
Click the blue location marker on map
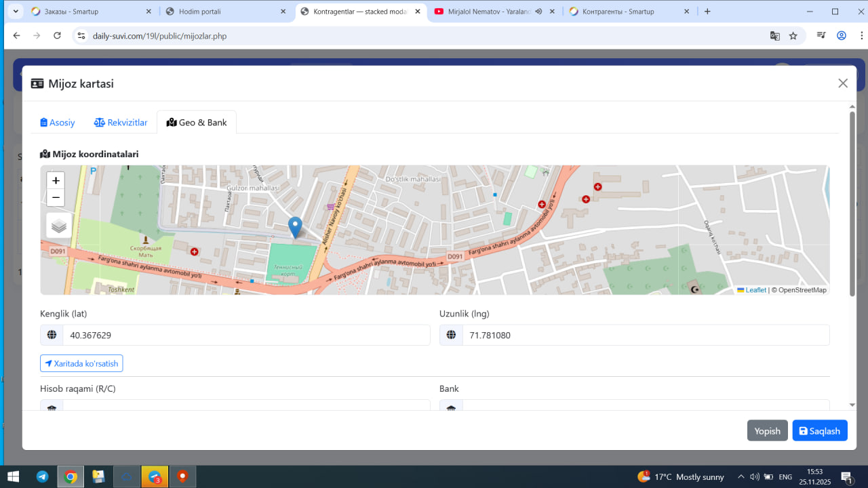pos(295,227)
